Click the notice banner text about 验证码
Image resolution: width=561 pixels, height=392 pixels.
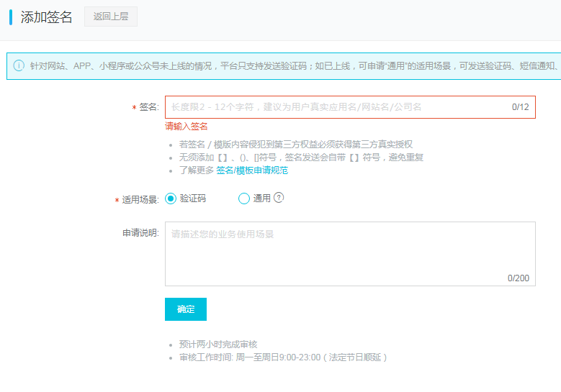tap(288, 65)
